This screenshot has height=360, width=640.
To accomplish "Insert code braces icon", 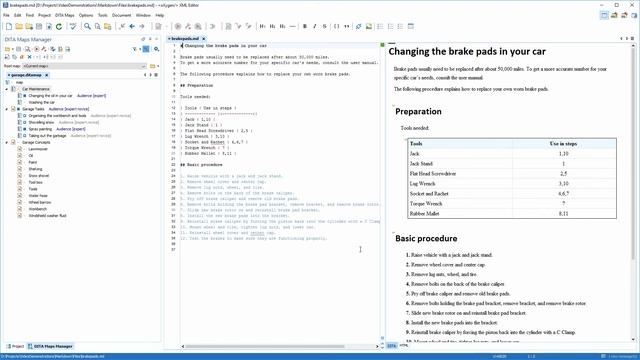I will [336, 27].
